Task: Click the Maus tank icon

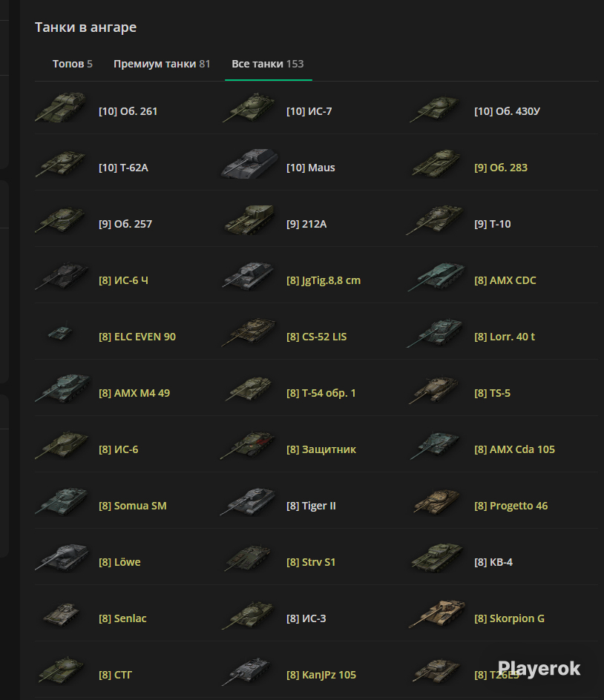Action: coord(249,163)
